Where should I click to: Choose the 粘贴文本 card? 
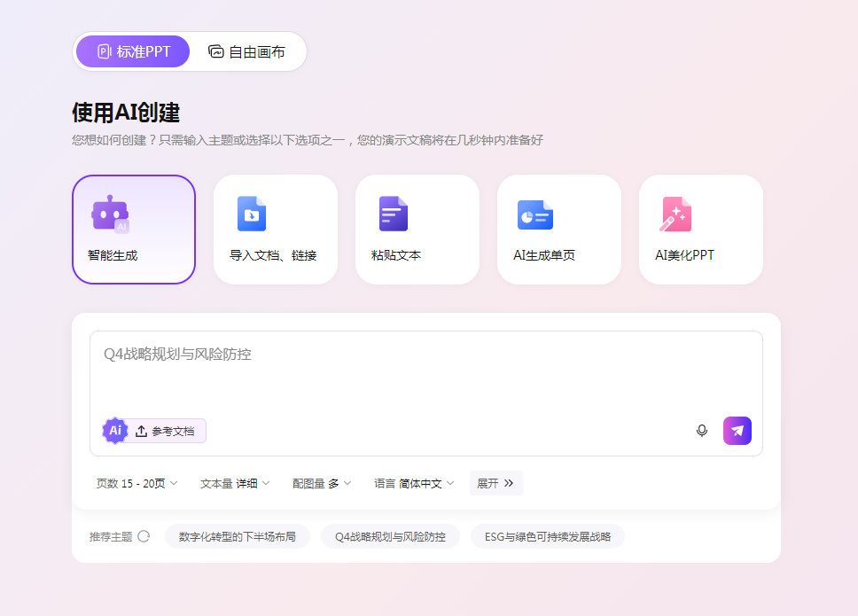pyautogui.click(x=417, y=230)
